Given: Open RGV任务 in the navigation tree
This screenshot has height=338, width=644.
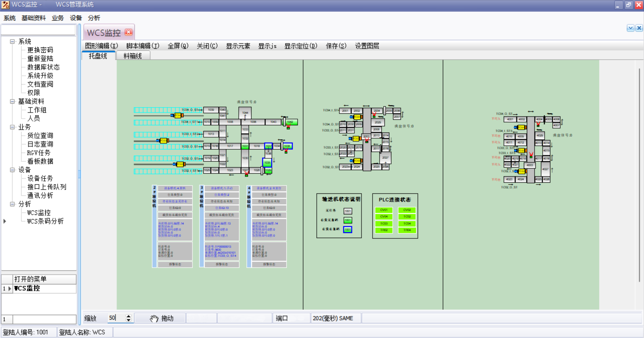Looking at the screenshot, I should pos(39,153).
